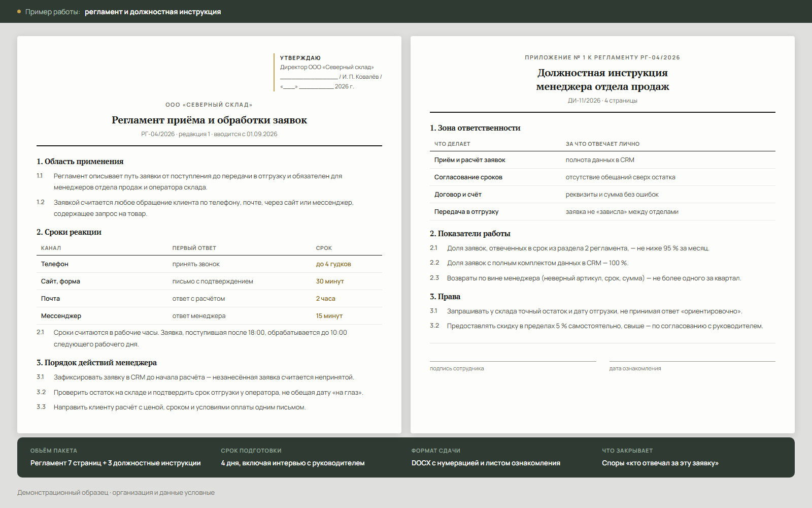Click the «дата ознакомления» date line
This screenshot has height=508, width=812.
(692, 362)
